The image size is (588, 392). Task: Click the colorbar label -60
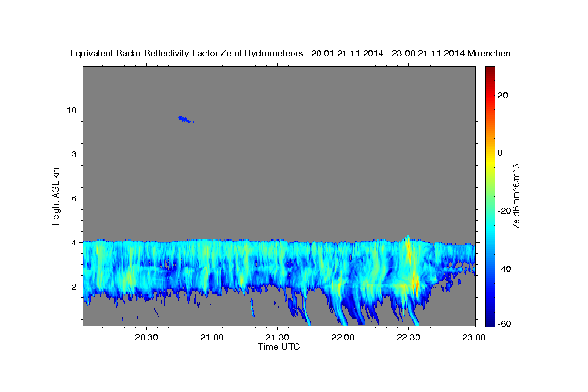(504, 323)
